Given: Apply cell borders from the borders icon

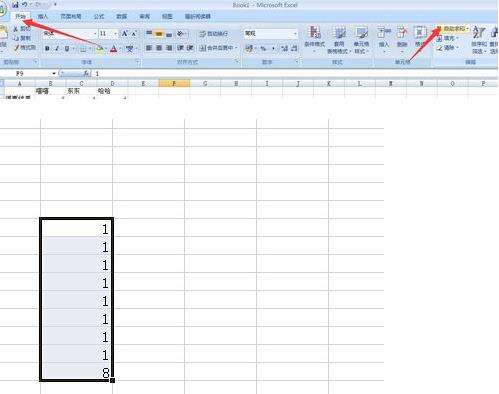Looking at the screenshot, I should click(83, 49).
